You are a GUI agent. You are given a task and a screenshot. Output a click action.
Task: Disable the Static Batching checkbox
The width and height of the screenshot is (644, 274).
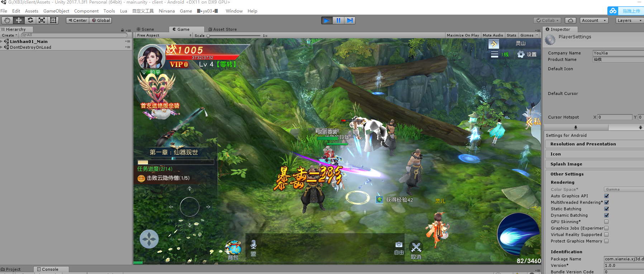pos(606,209)
